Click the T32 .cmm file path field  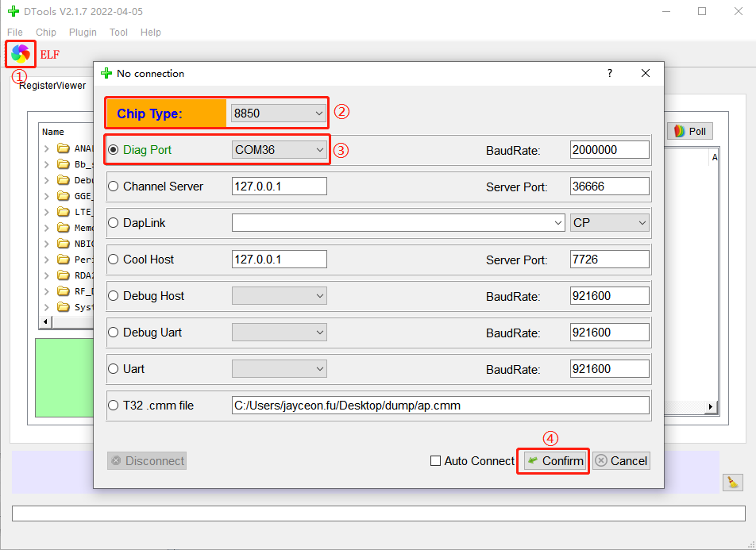click(440, 406)
